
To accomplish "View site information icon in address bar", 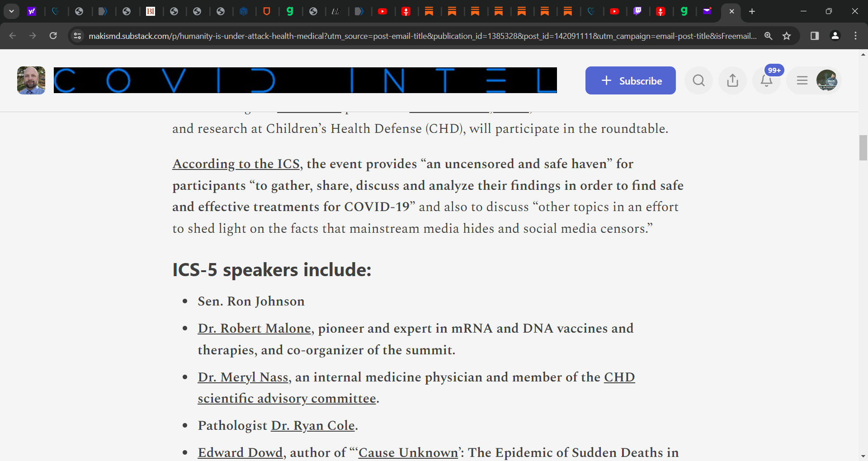I will coord(77,36).
